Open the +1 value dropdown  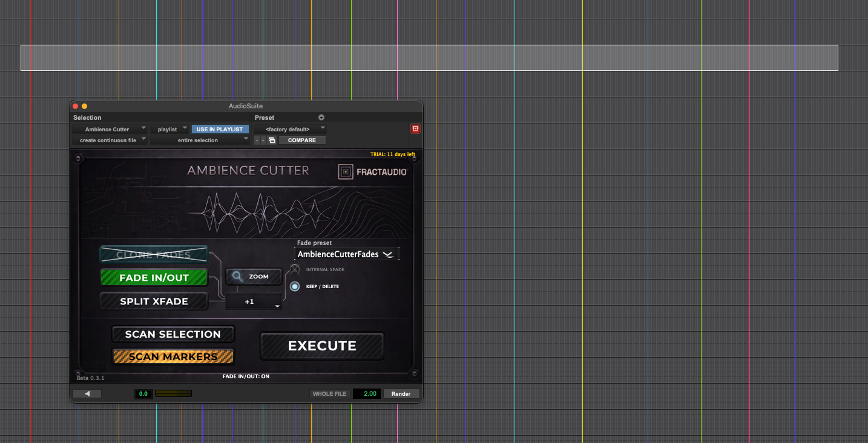[254, 301]
